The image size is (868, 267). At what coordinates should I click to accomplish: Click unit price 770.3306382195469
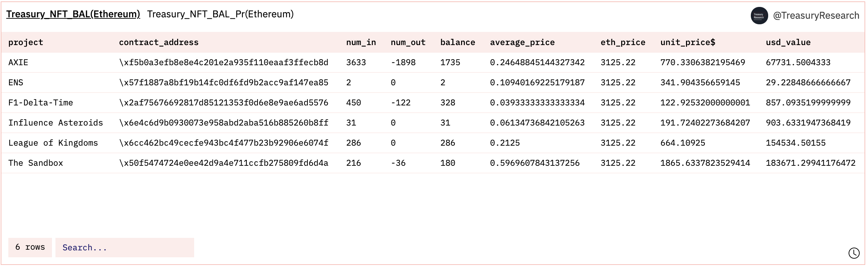(x=703, y=62)
